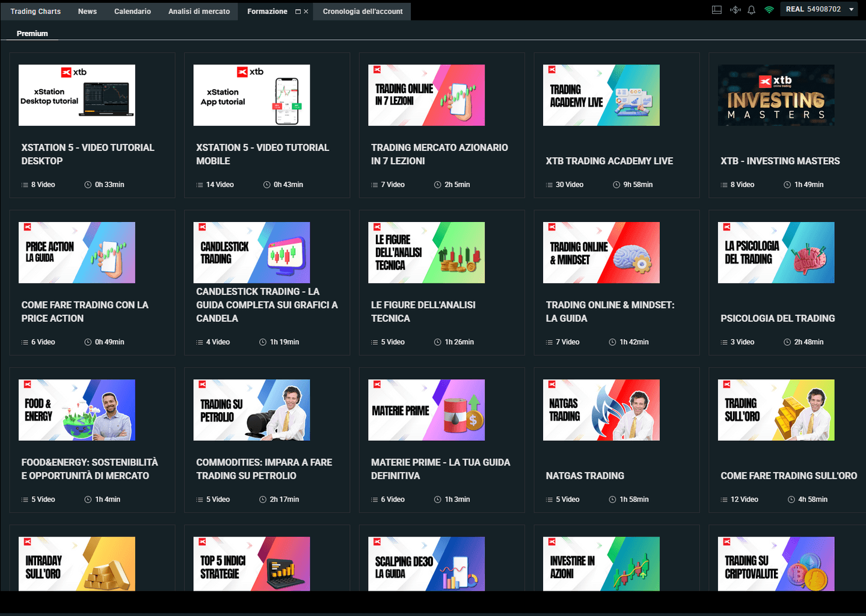Check the green connection status icon
Image resolution: width=866 pixels, height=616 pixels.
tap(769, 10)
